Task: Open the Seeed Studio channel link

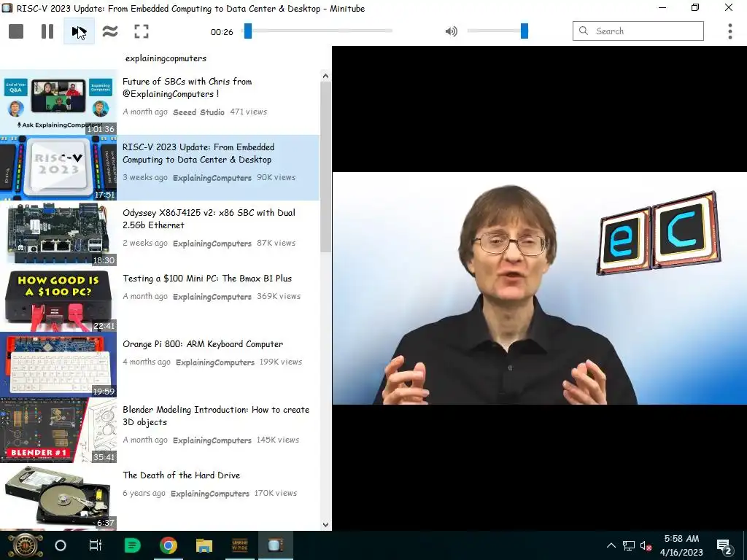Action: [198, 112]
